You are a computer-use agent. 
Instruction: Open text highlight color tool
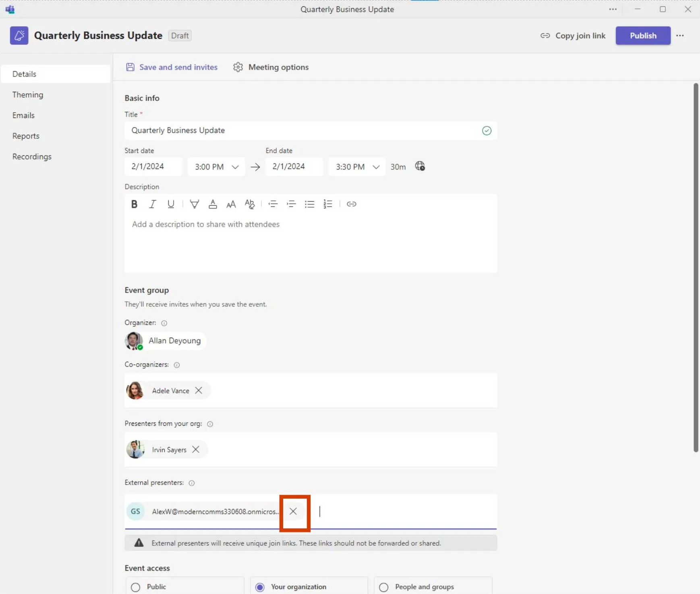tap(194, 204)
